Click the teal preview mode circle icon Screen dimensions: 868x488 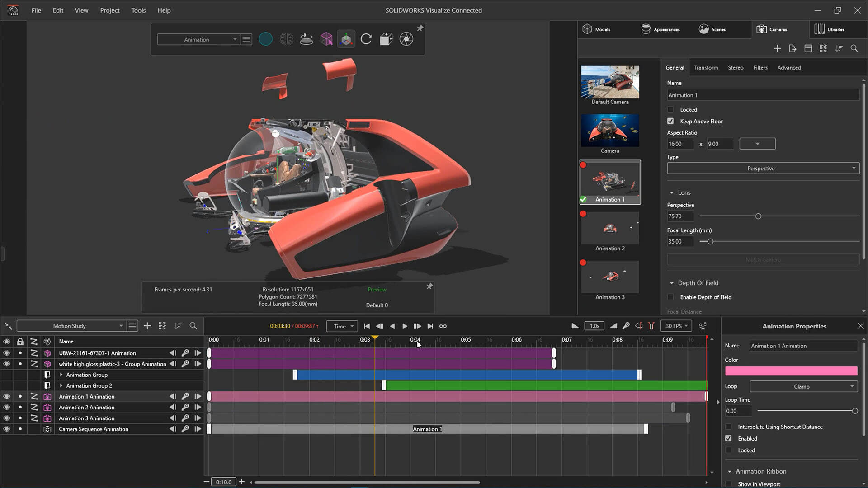click(266, 39)
